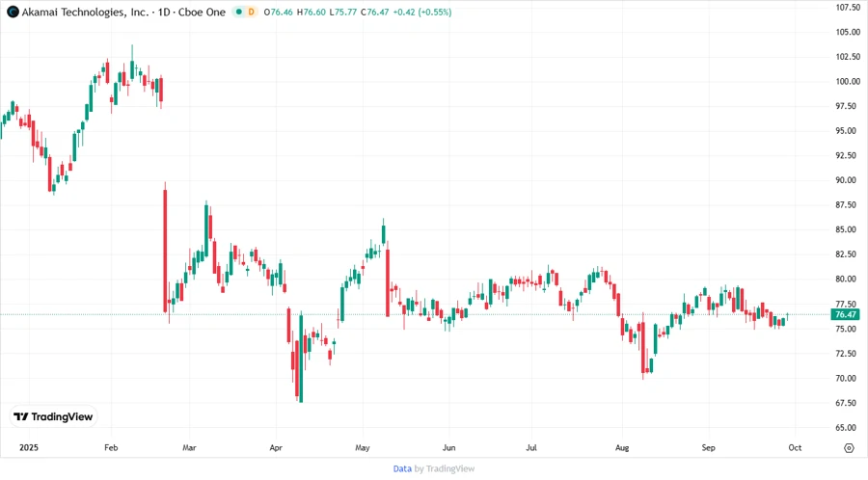Click the 102.50 price axis label

pyautogui.click(x=848, y=57)
